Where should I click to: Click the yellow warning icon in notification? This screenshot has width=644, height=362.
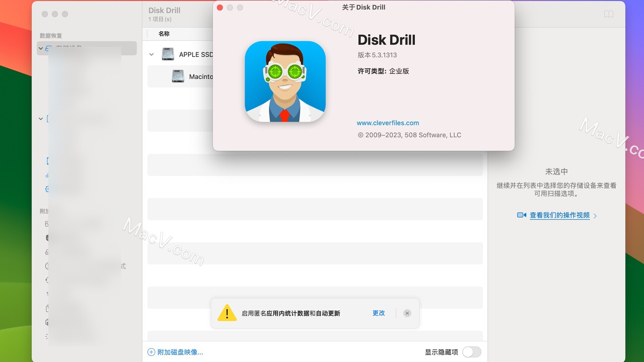tap(227, 313)
